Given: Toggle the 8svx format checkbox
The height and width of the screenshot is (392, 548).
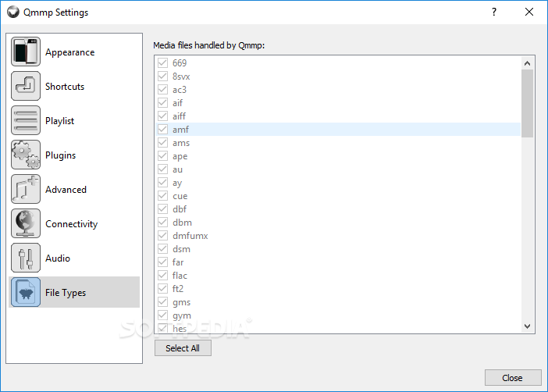Looking at the screenshot, I should tap(162, 77).
